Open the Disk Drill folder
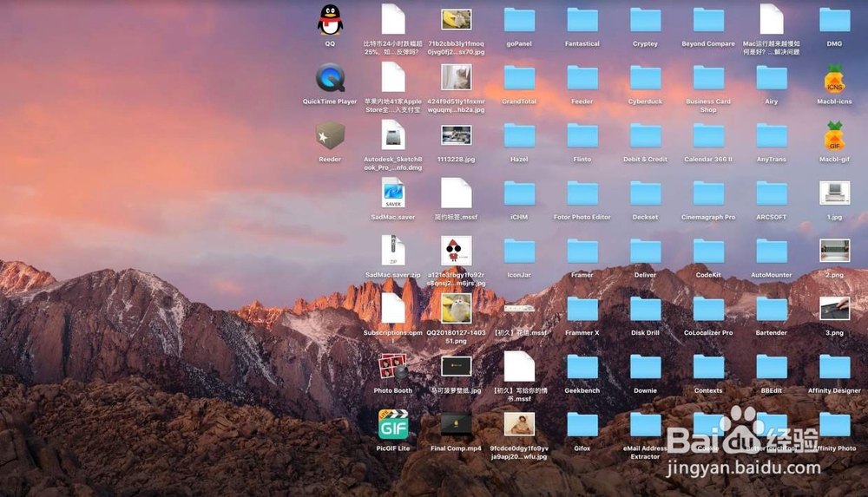This screenshot has height=497, width=868. (646, 310)
